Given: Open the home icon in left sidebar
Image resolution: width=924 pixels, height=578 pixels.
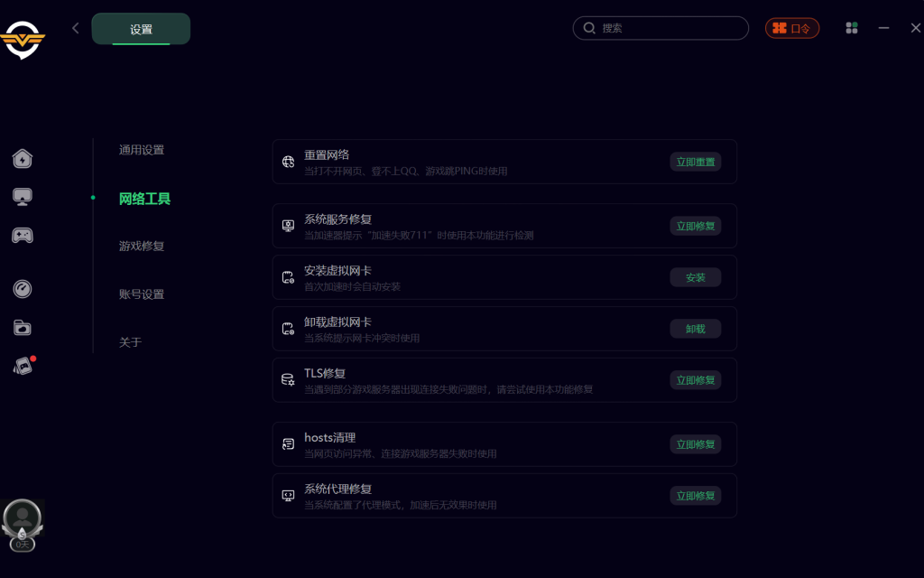Looking at the screenshot, I should [x=23, y=159].
